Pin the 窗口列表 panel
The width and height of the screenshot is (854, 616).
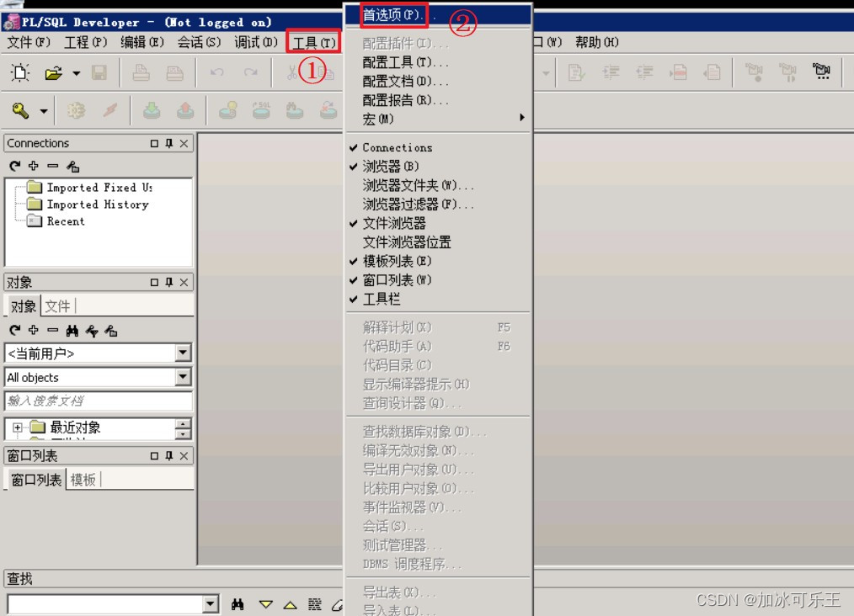(x=168, y=455)
